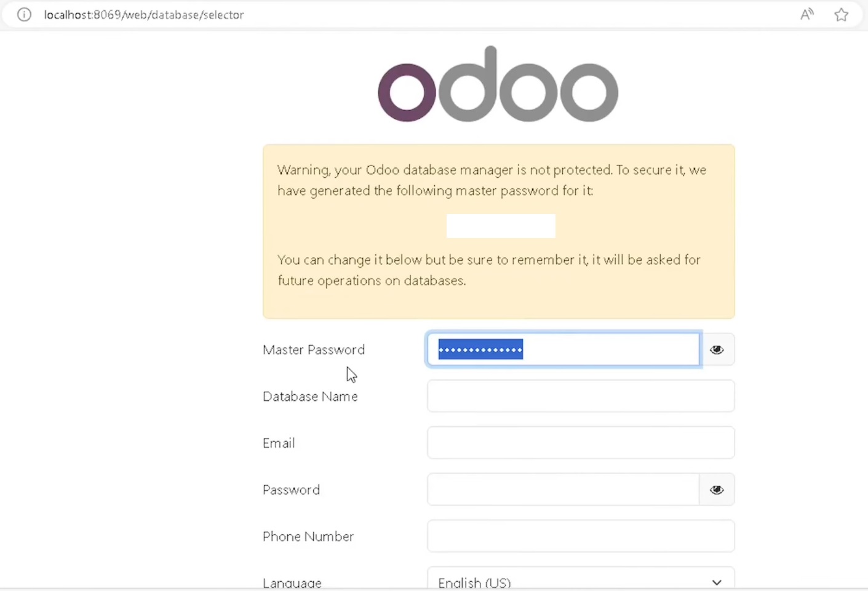Show the Master Password with eye icon

717,350
